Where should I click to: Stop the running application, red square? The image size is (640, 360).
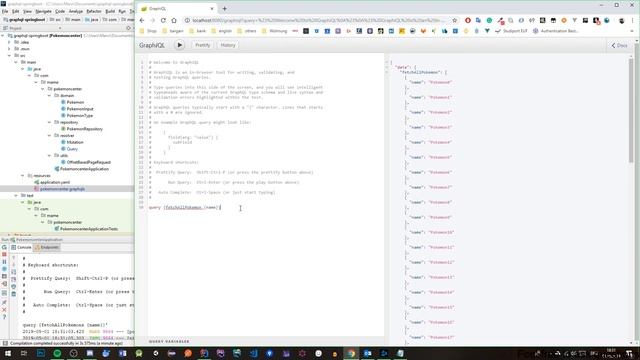coord(4,255)
